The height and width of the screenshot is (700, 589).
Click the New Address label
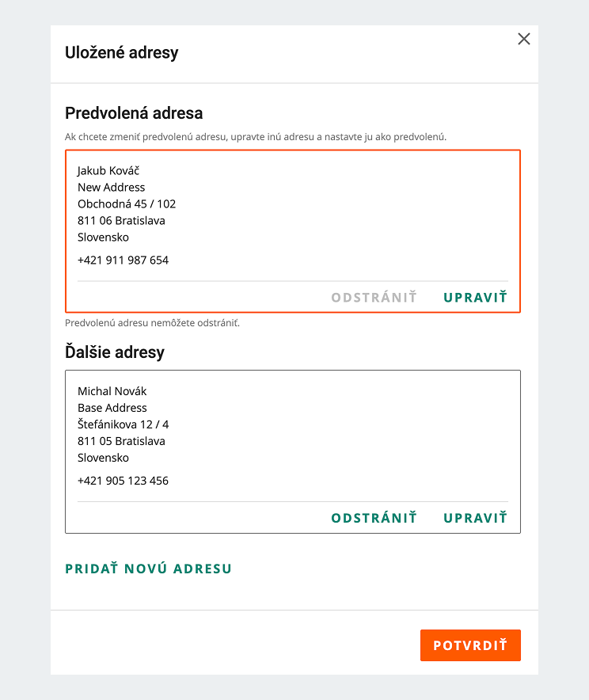111,187
